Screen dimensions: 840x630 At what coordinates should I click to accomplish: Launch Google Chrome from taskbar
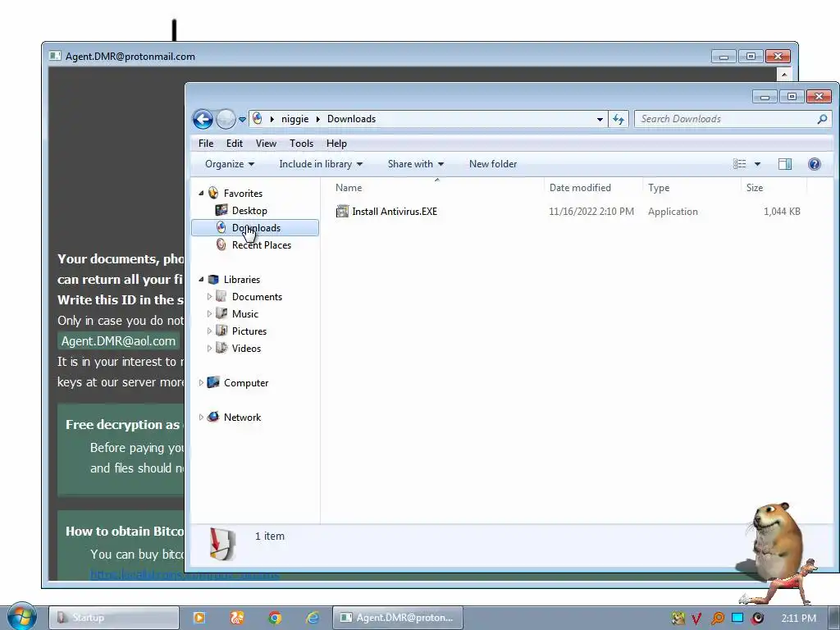pyautogui.click(x=275, y=618)
